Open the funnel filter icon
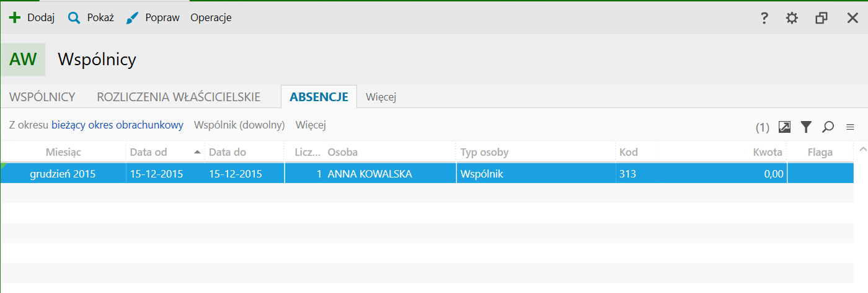868x293 pixels. (805, 127)
